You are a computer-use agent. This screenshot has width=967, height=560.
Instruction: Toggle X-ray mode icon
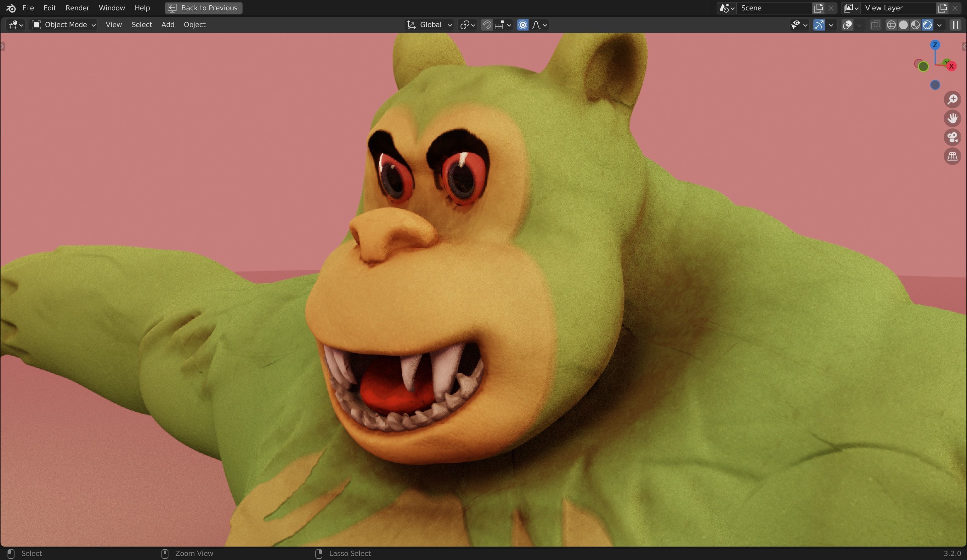[875, 25]
